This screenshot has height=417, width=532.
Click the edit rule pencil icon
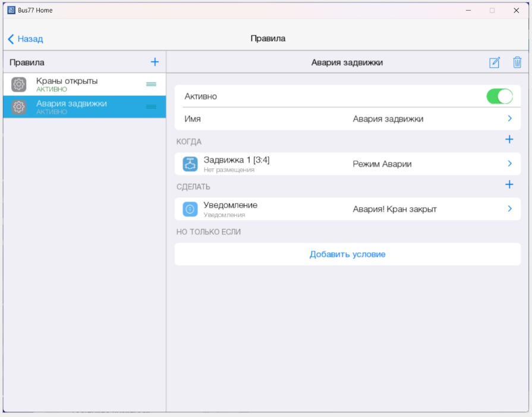click(495, 62)
